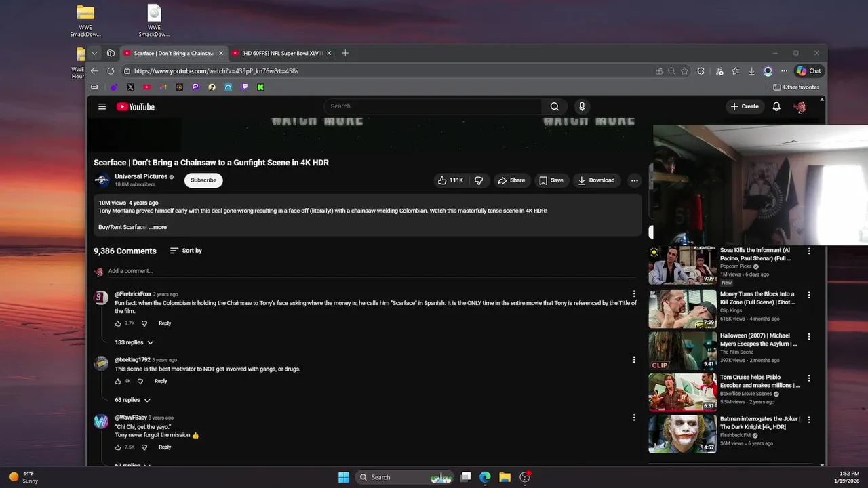Image resolution: width=868 pixels, height=488 pixels.
Task: Open options for Halloween (2007) suggested video
Action: (809, 336)
